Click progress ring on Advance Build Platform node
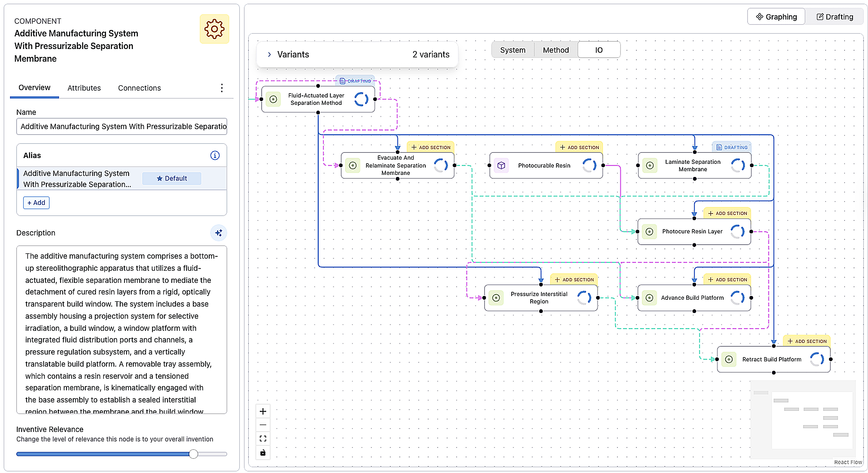The image size is (868, 473). 737,298
